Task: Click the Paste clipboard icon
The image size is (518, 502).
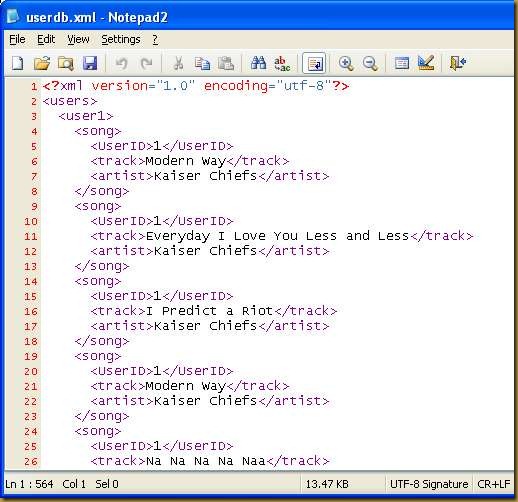Action: click(x=226, y=63)
